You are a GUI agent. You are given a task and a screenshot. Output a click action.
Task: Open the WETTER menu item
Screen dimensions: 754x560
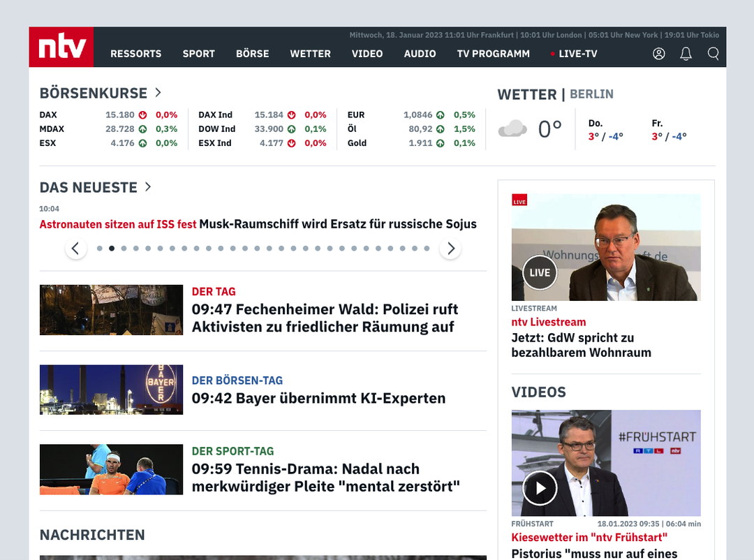(310, 54)
